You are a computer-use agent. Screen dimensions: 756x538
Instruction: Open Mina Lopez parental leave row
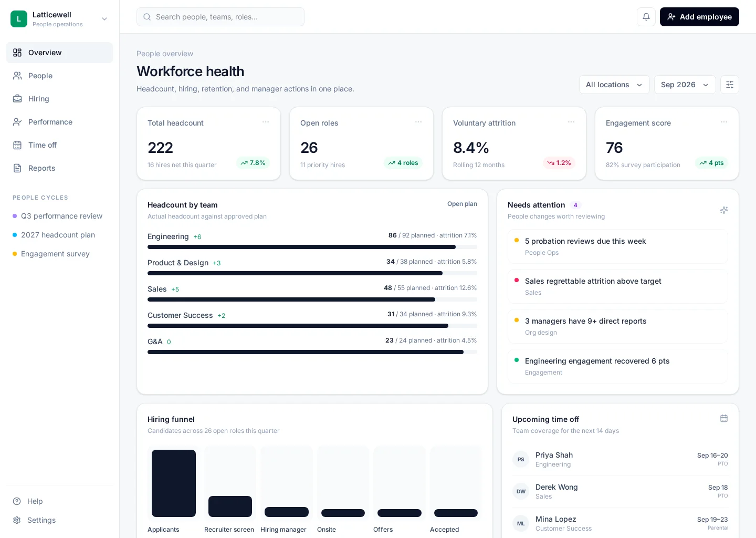click(x=620, y=523)
